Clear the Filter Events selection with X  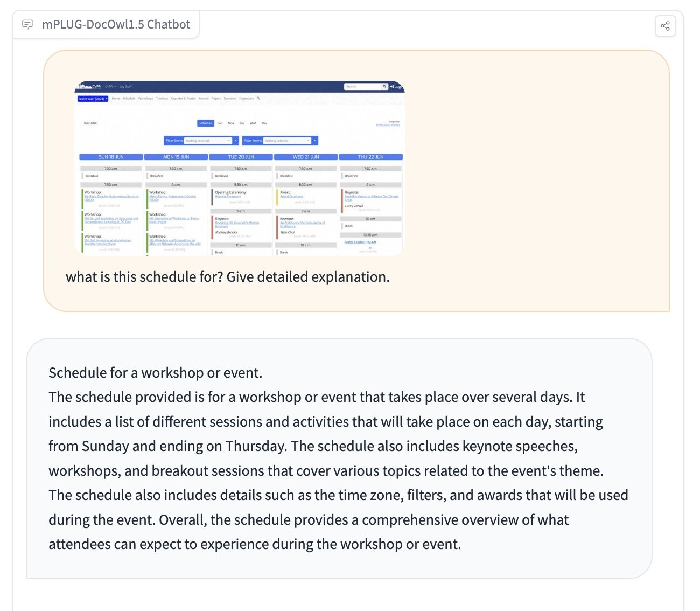[x=235, y=141]
